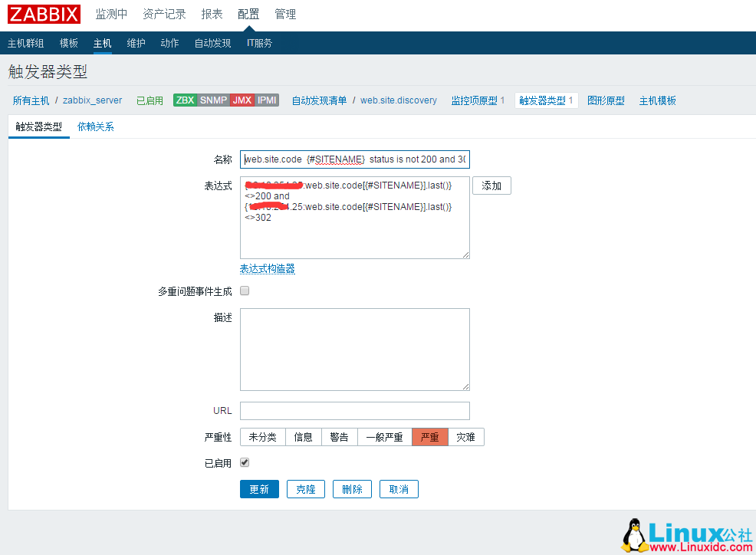This screenshot has width=756, height=555.
Task: Click 添加 next to the expression box
Action: 491,186
